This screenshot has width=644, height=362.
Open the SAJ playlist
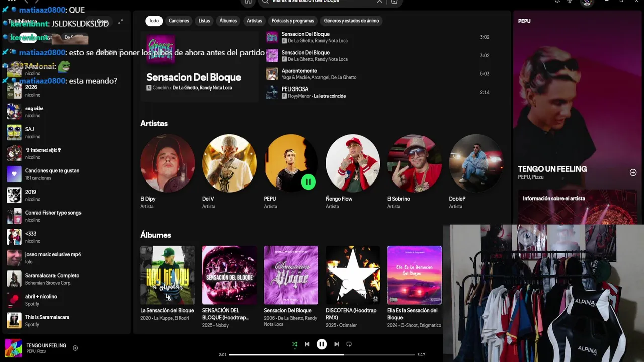tap(66, 133)
